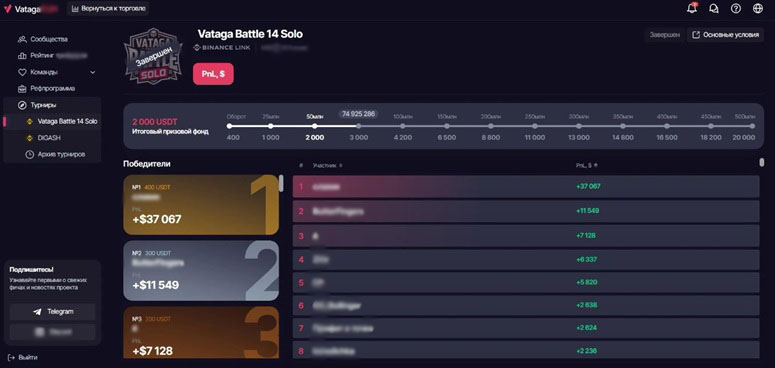Open the support chat headset icon
775x368 pixels.
[x=714, y=8]
